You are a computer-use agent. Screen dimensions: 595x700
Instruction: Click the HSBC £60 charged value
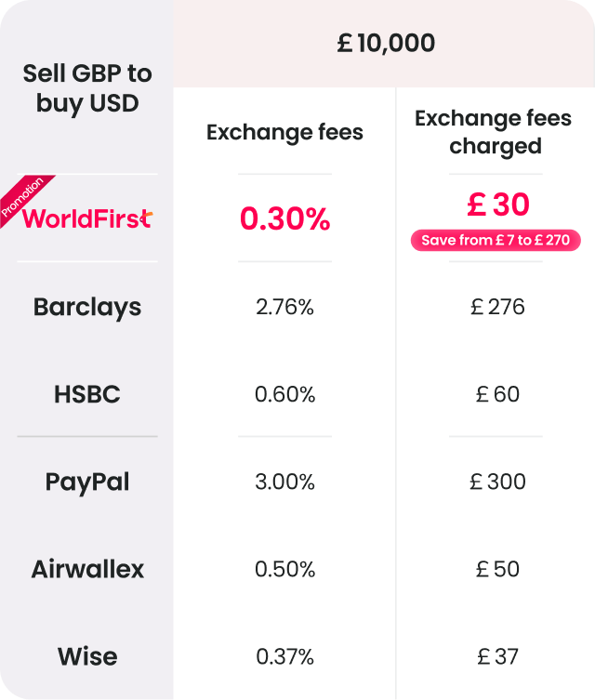coord(498,394)
